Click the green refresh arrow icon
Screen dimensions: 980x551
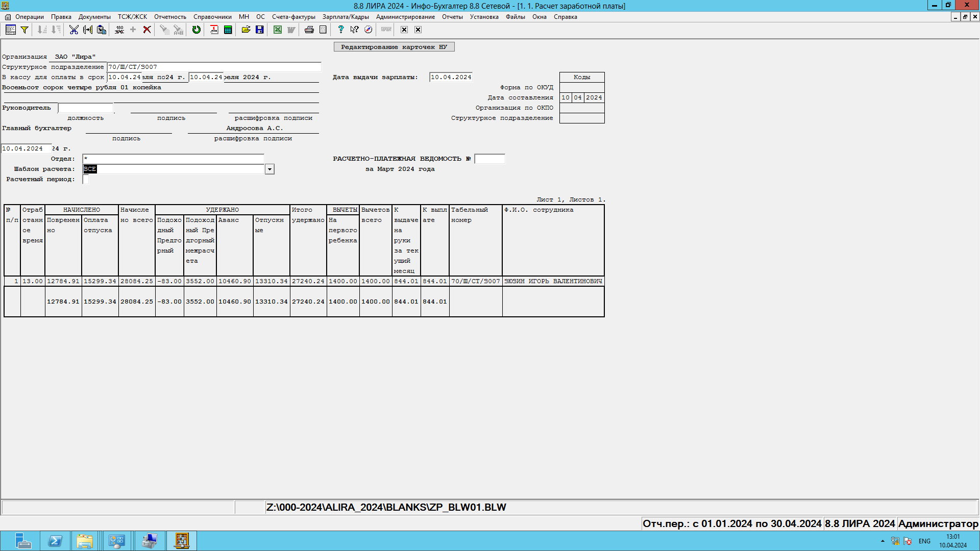pos(196,30)
